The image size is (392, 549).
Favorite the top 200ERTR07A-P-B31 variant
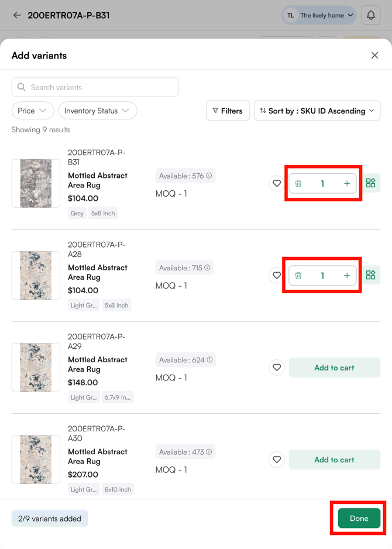(276, 183)
